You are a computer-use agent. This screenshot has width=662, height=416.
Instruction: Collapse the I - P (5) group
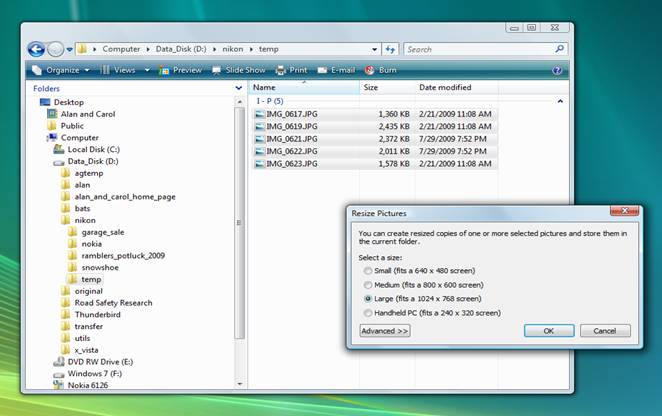click(x=560, y=101)
